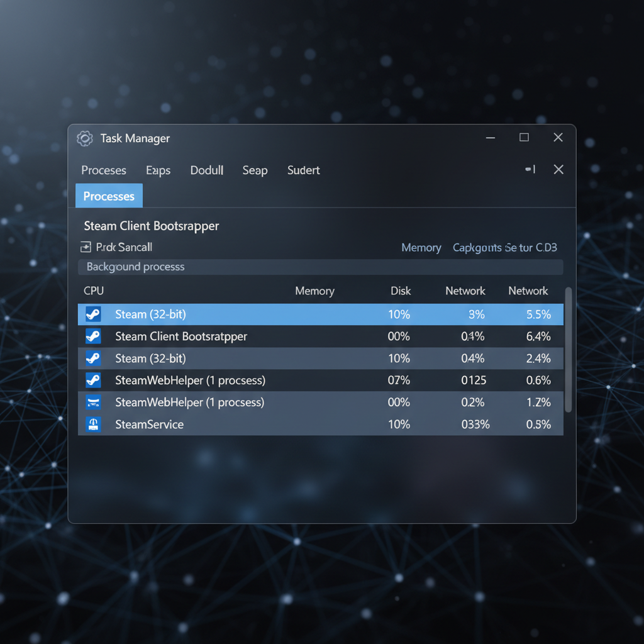Click the Memory link near Prdc Sancall
The image size is (644, 644).
tap(421, 248)
